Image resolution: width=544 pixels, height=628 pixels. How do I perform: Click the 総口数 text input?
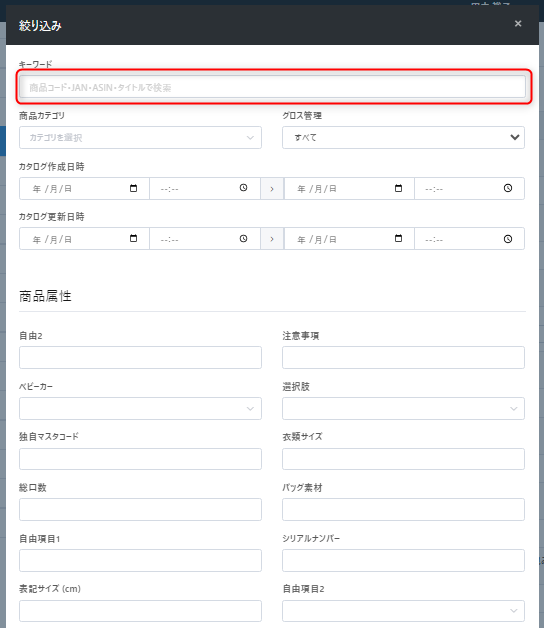click(x=140, y=509)
